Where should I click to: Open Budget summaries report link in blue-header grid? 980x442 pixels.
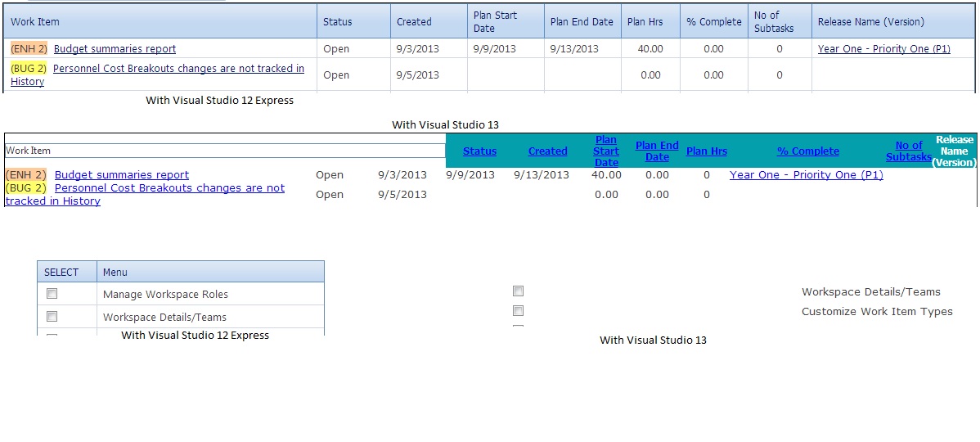pyautogui.click(x=115, y=49)
